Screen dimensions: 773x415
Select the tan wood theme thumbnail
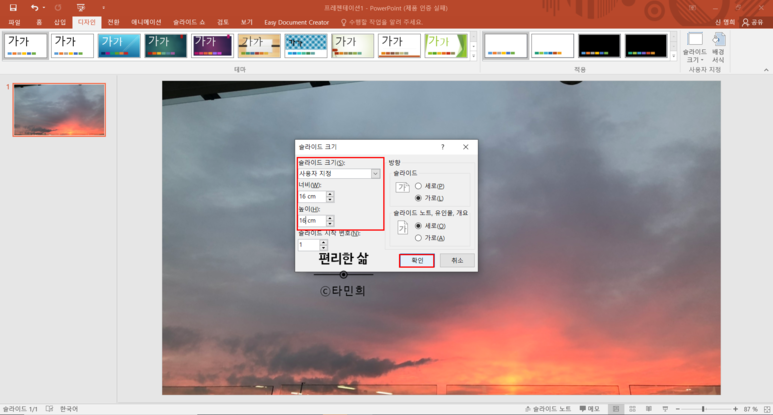259,46
